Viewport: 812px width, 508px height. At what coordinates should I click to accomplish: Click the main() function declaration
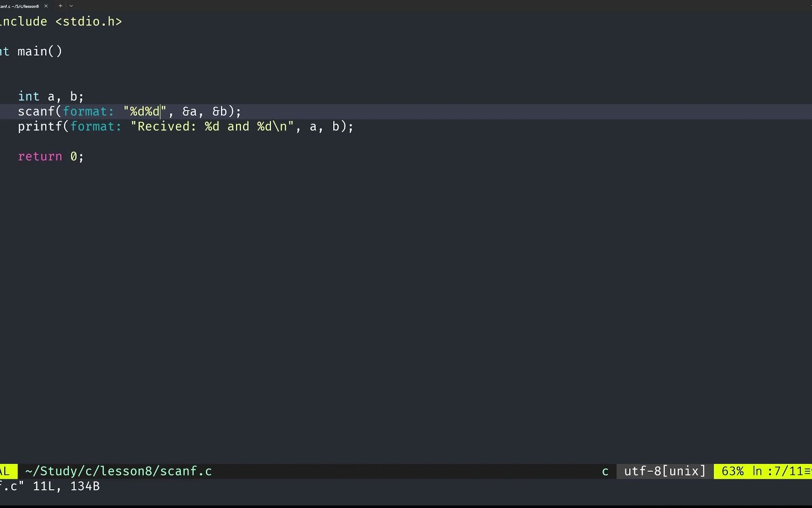(39, 52)
